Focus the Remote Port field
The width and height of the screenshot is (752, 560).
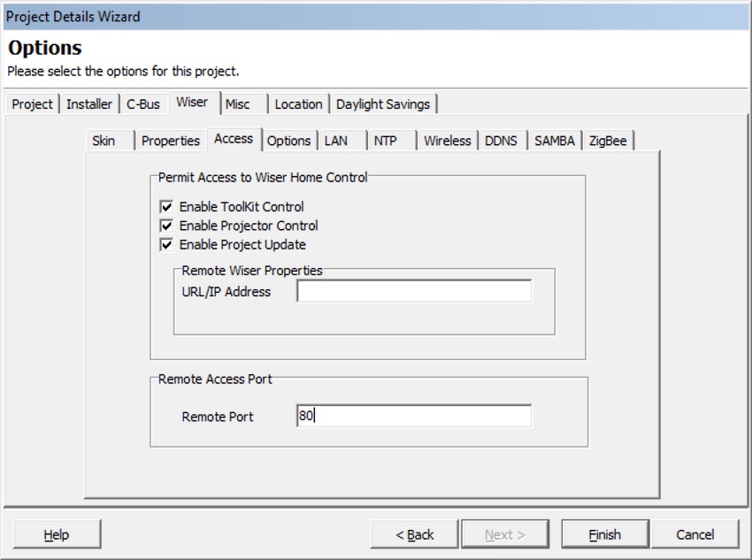pyautogui.click(x=414, y=416)
